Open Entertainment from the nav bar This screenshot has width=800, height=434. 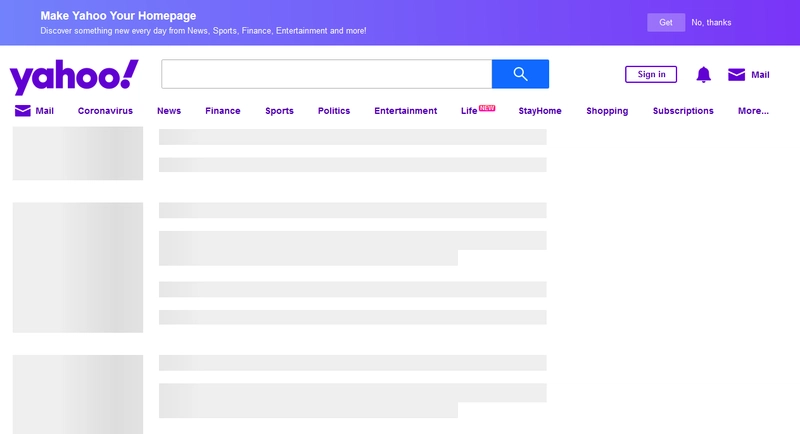pos(405,111)
